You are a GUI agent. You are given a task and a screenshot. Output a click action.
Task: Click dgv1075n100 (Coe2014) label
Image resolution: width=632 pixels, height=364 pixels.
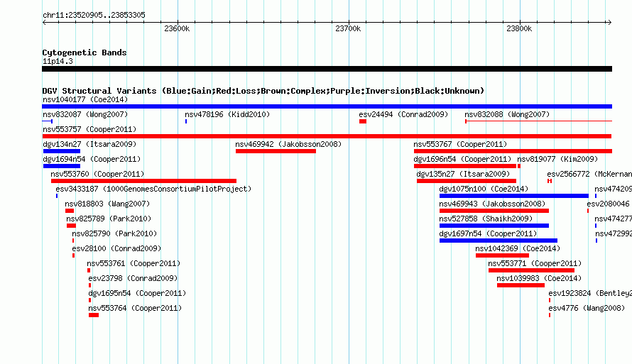[484, 189]
